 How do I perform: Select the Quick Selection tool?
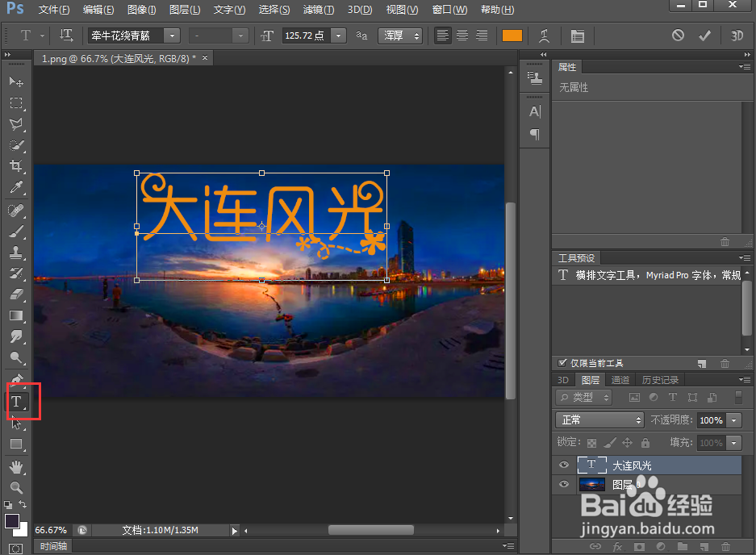point(16,145)
